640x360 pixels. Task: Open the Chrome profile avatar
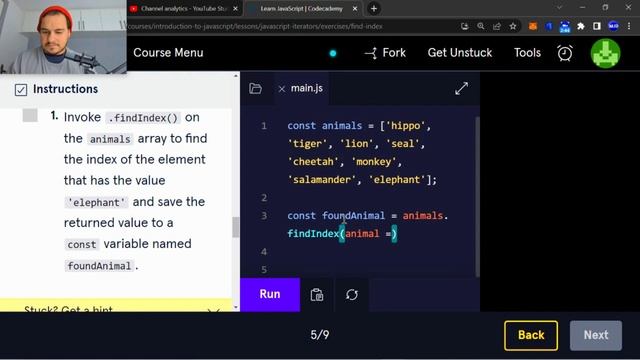point(613,27)
